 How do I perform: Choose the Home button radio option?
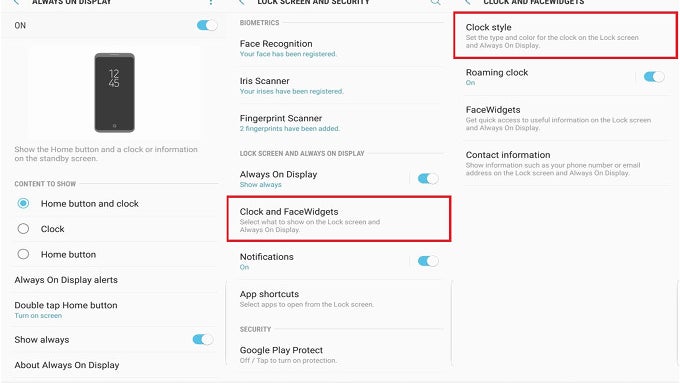23,254
